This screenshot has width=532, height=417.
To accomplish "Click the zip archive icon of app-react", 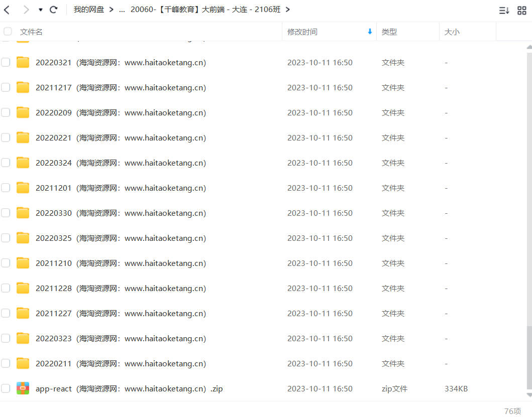I will pos(23,388).
